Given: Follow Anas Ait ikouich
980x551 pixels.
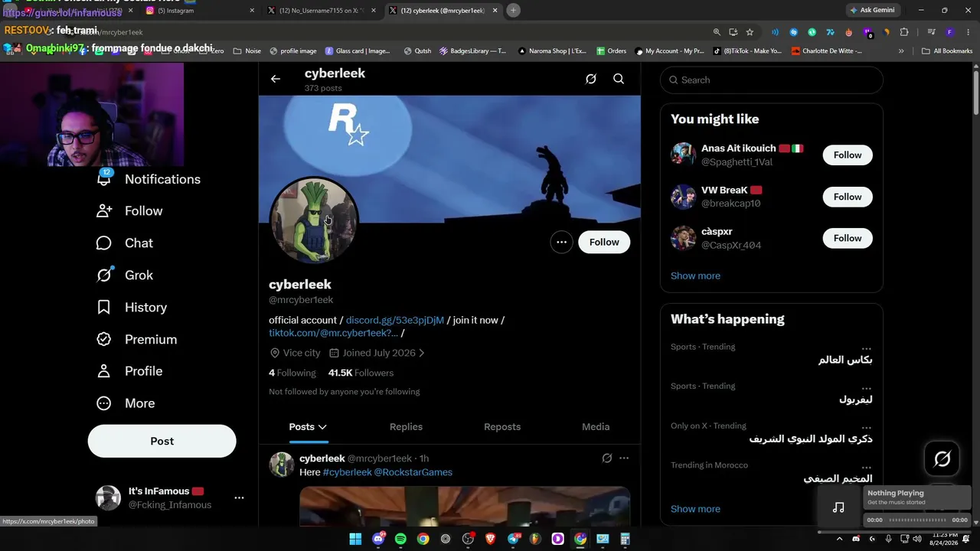Looking at the screenshot, I should pyautogui.click(x=848, y=155).
